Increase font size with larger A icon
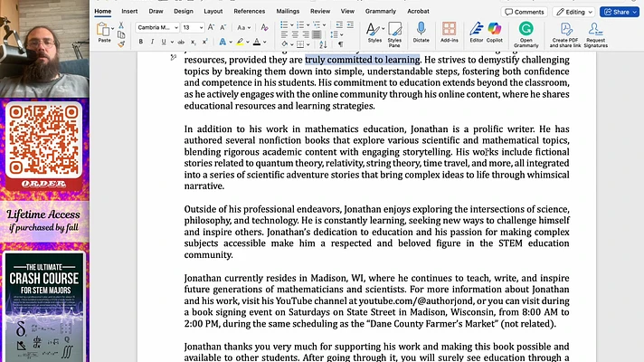The width and height of the screenshot is (644, 362). tap(211, 27)
